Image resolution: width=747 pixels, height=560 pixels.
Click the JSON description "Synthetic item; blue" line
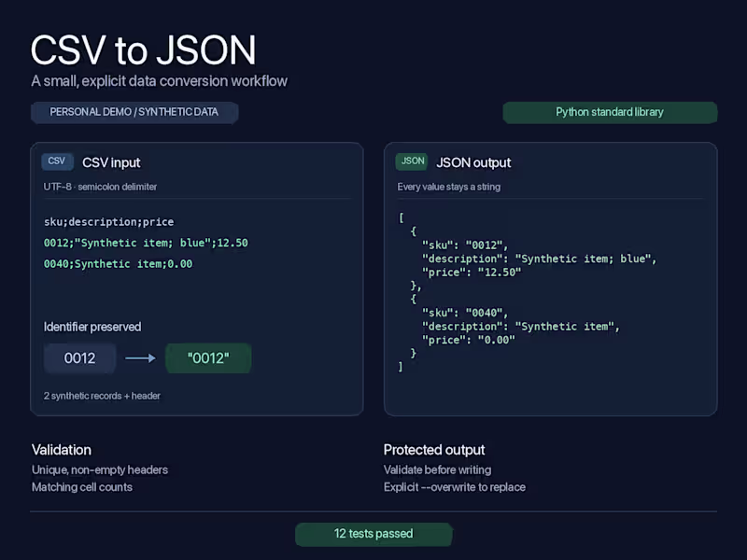click(x=540, y=259)
